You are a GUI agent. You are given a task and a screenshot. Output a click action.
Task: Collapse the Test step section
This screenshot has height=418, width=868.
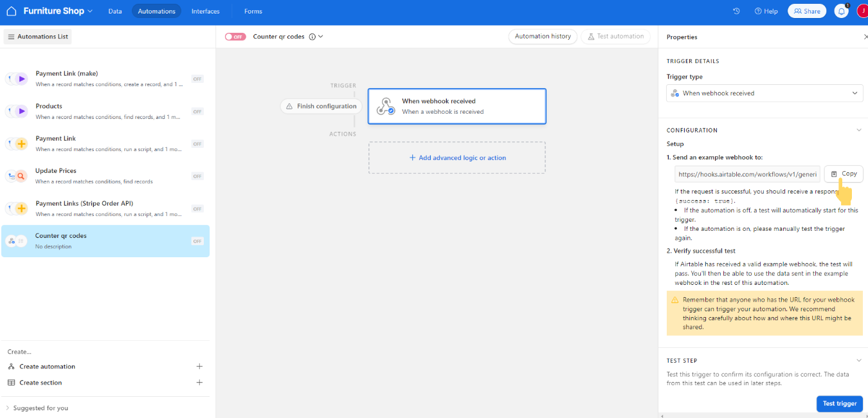[x=858, y=361]
